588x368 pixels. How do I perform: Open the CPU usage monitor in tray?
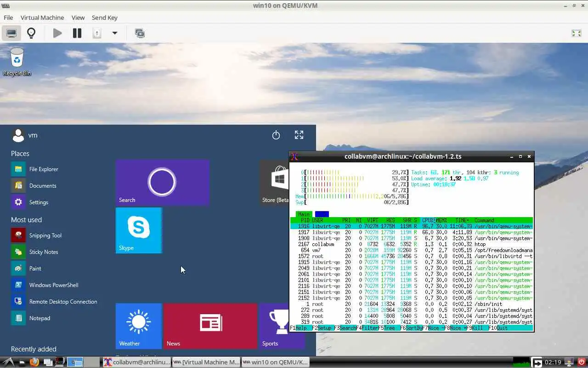point(521,362)
